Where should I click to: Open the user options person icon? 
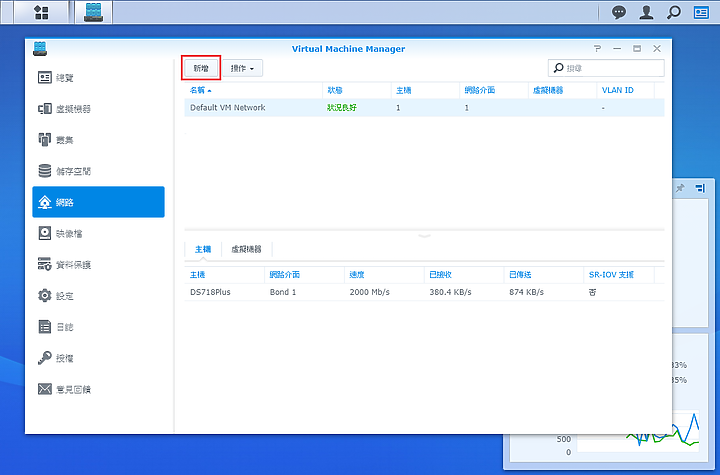[646, 12]
